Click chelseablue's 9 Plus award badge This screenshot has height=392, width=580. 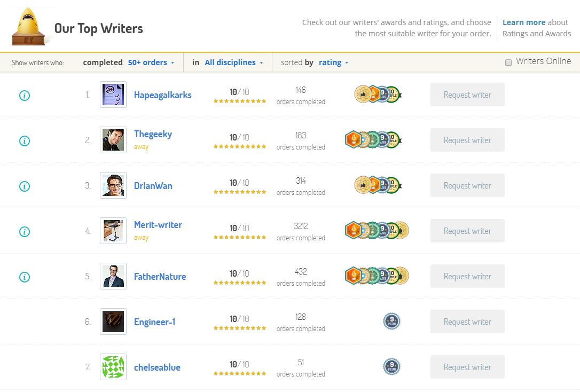click(391, 367)
